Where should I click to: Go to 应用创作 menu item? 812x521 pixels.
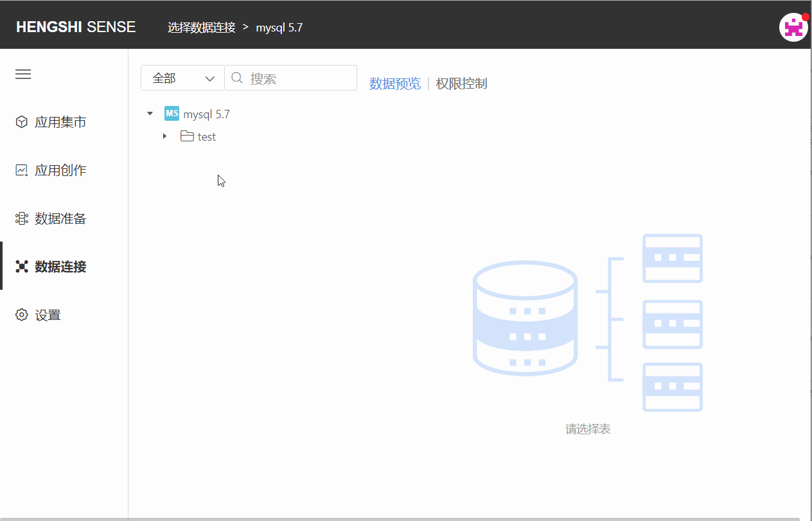click(x=64, y=170)
